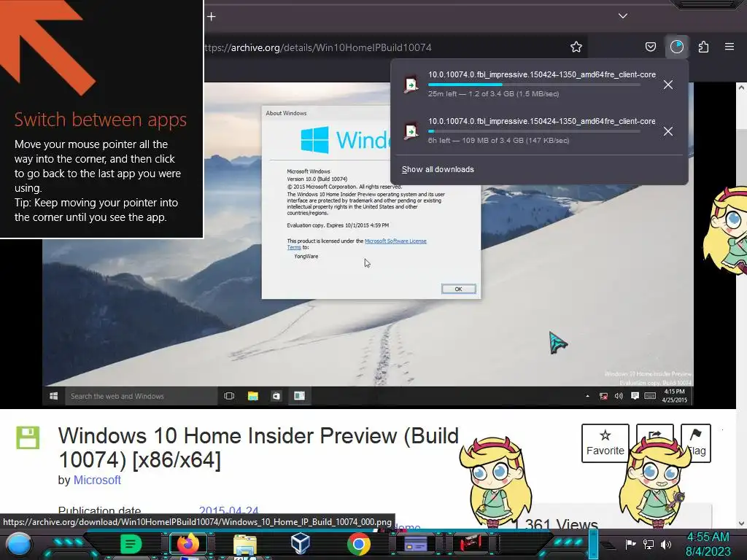
Task: Click the Start orb on the taskbar
Action: pos(18,544)
